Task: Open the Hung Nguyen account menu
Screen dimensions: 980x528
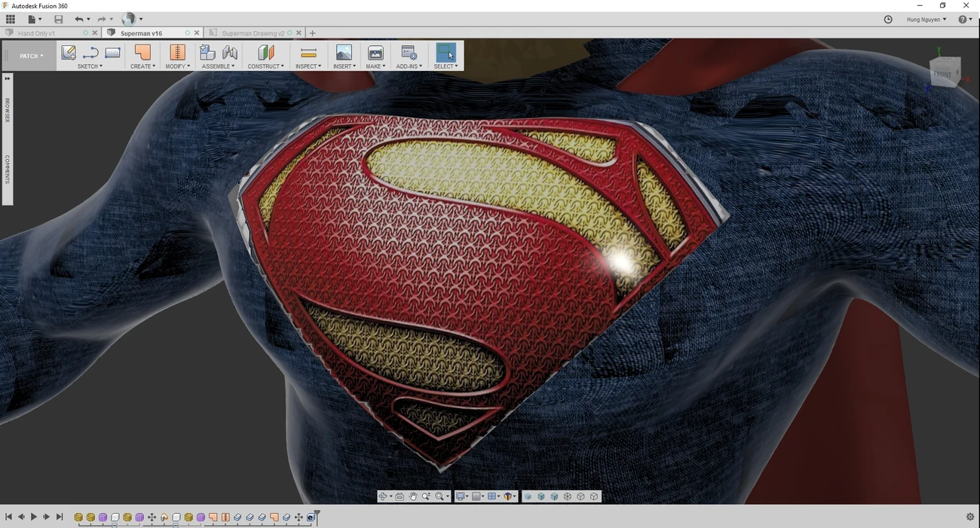Action: [x=925, y=19]
